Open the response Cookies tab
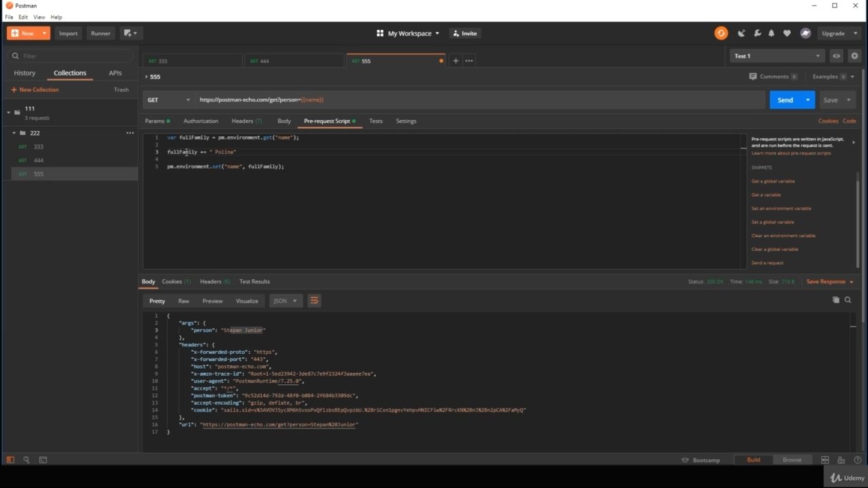The height and width of the screenshot is (488, 868). pyautogui.click(x=176, y=281)
